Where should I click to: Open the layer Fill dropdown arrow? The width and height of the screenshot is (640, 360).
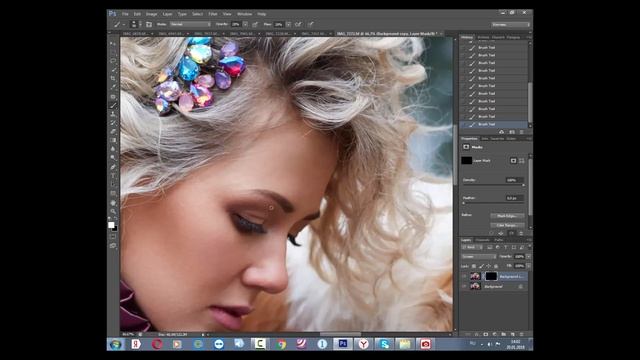[x=528, y=266]
